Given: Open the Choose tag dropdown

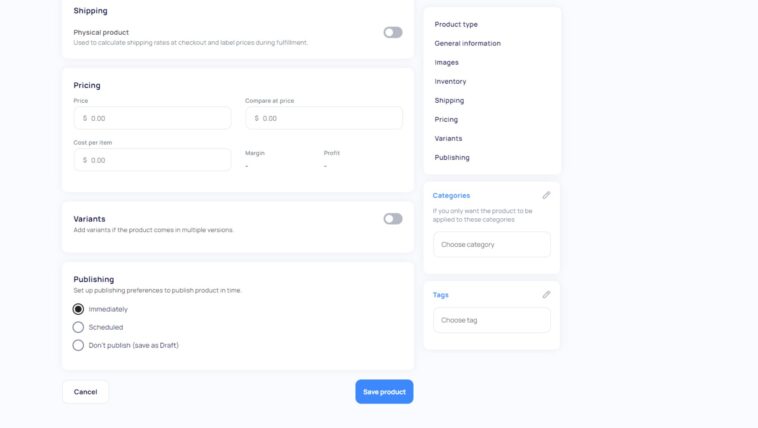Looking at the screenshot, I should [x=492, y=320].
